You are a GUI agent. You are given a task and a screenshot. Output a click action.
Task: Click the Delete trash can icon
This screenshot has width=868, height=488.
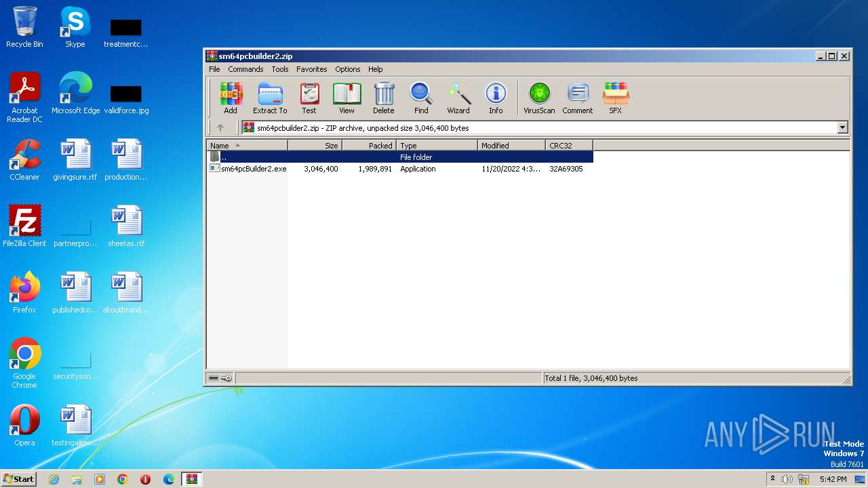tap(383, 98)
